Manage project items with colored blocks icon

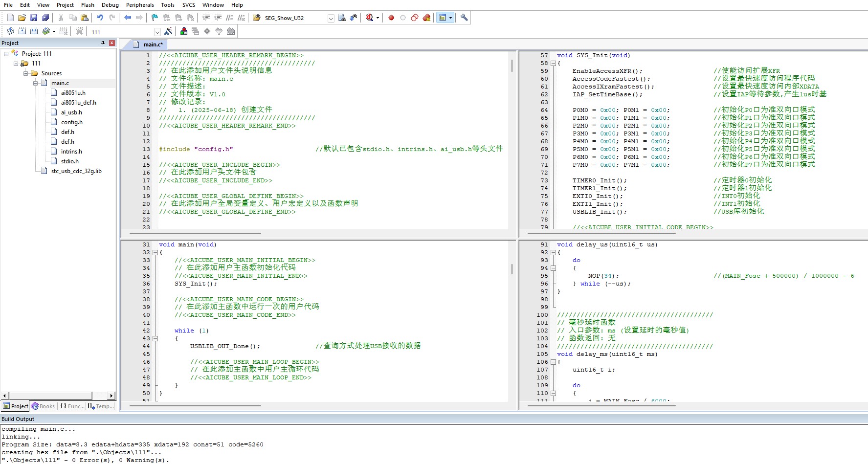pos(184,31)
